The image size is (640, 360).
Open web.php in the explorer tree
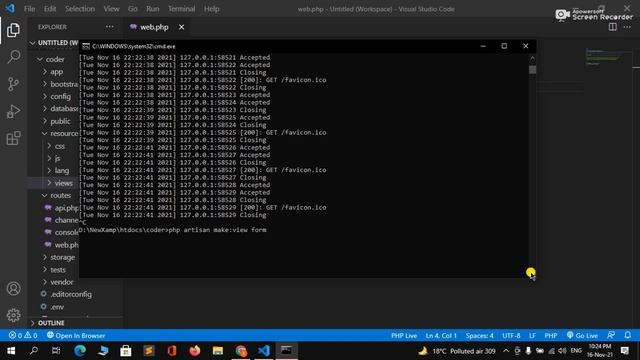click(x=66, y=245)
